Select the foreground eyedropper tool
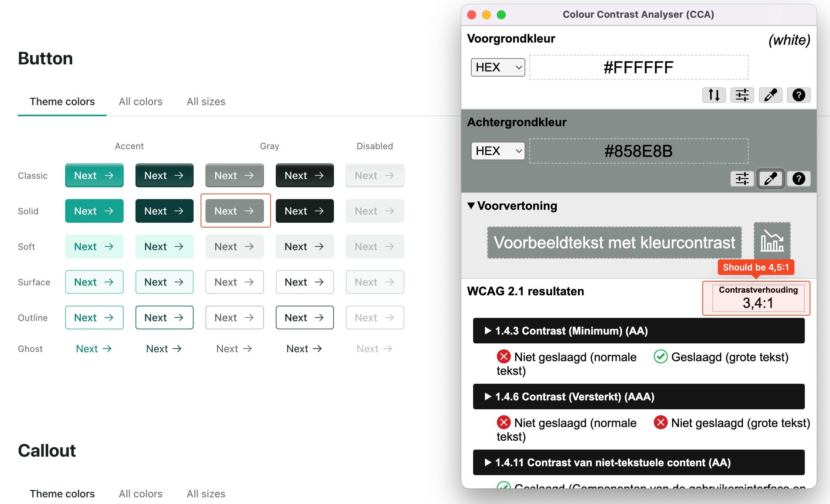Viewport: 830px width, 504px height. pyautogui.click(x=770, y=95)
